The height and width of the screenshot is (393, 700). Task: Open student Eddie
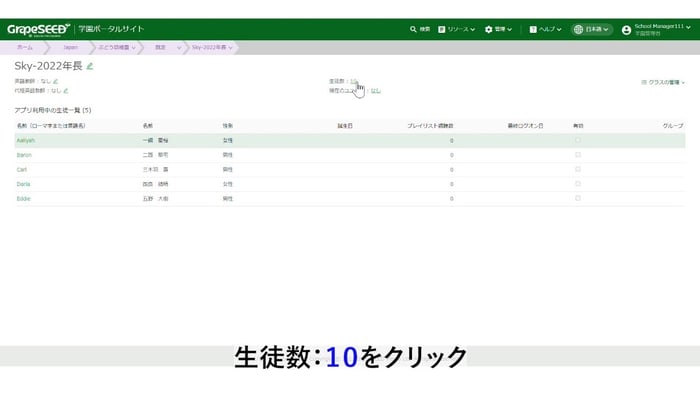click(24, 199)
